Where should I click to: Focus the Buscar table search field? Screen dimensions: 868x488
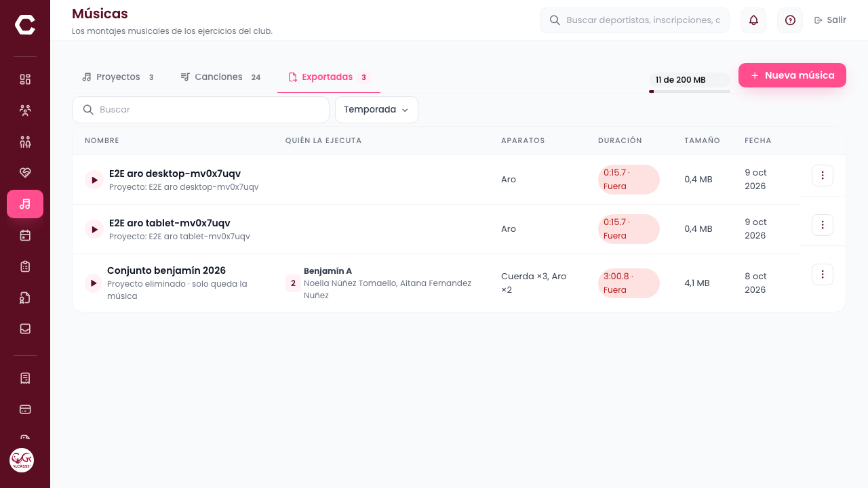click(x=201, y=110)
